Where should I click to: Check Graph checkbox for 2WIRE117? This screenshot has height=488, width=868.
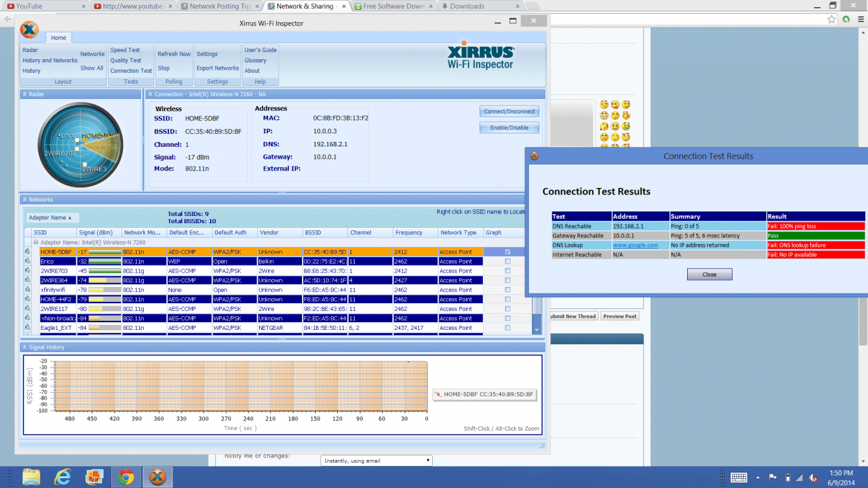tap(508, 309)
